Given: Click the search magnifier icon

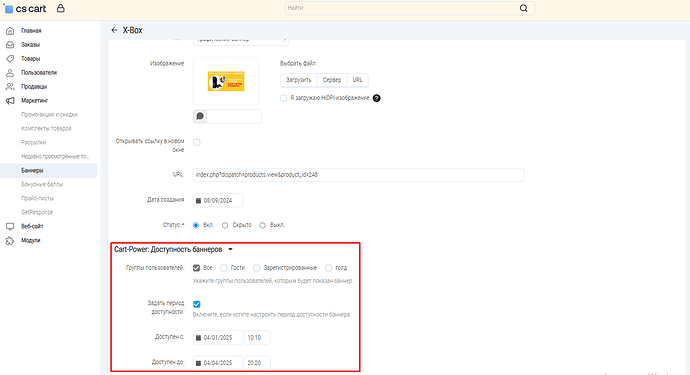Looking at the screenshot, I should pos(523,8).
